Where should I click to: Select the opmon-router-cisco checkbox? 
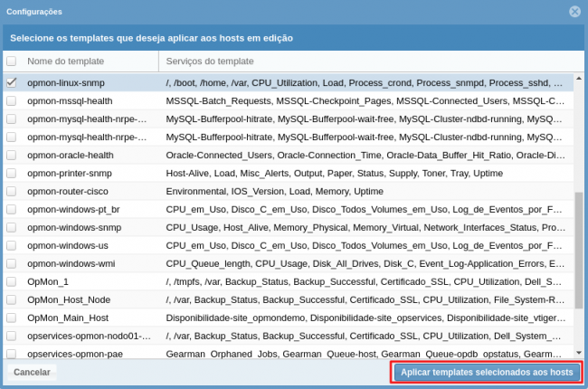12,191
